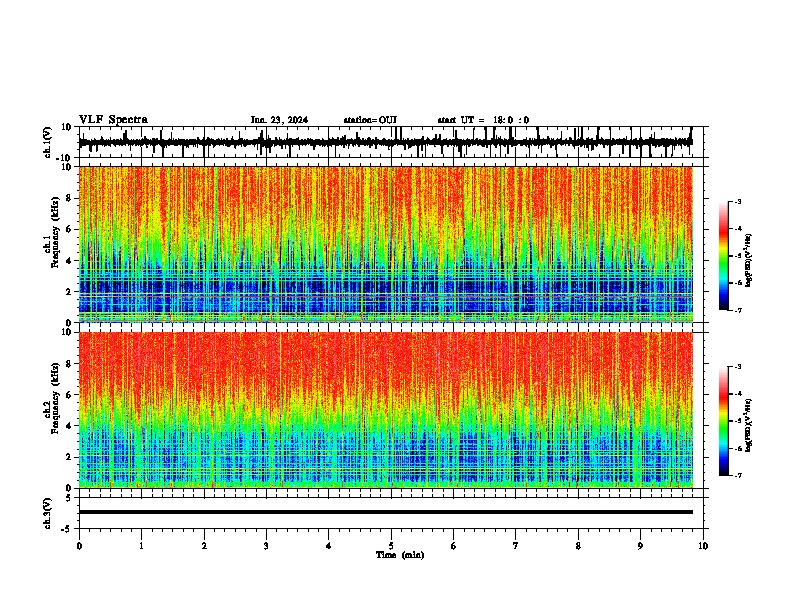Click the ch.1 voltage waveform trace panel
792x612 pixels.
coord(393,142)
